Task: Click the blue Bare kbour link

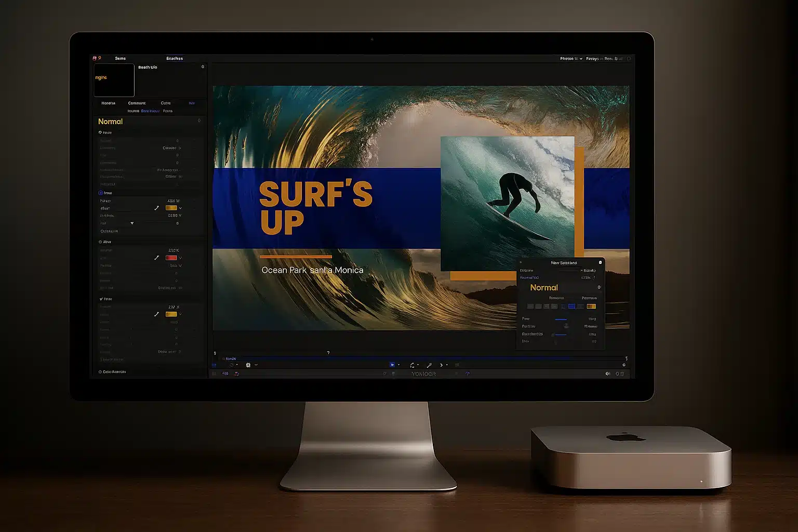Action: 150,111
